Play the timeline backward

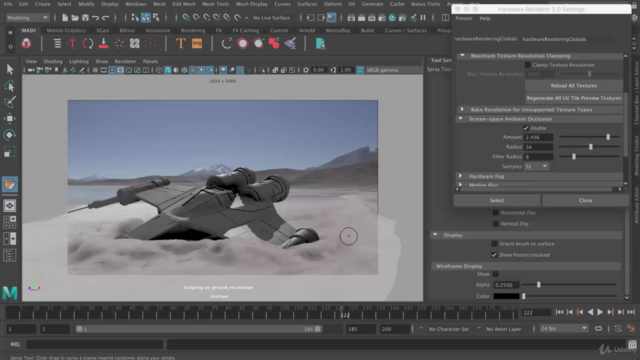click(590, 312)
